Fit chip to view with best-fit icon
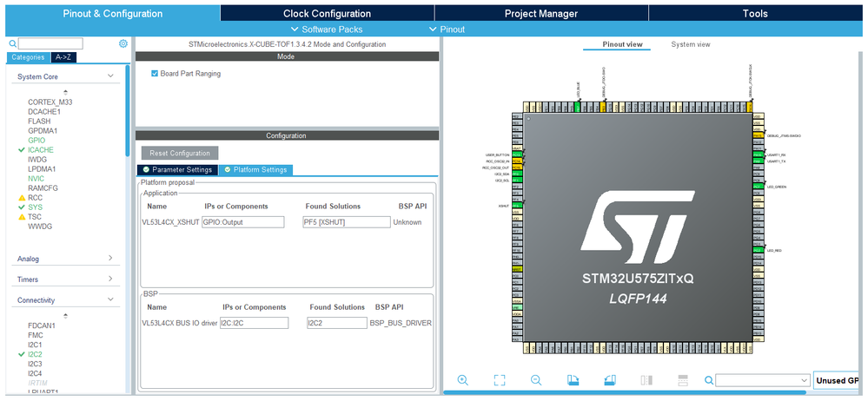This screenshot has width=868, height=401. [500, 380]
